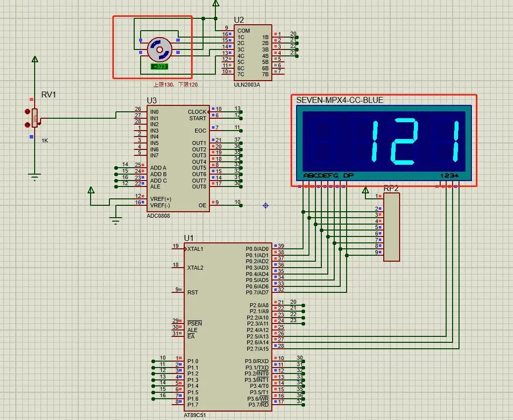Click the OUT8 pin label on U3
This screenshot has width=513, height=420.
pos(199,187)
